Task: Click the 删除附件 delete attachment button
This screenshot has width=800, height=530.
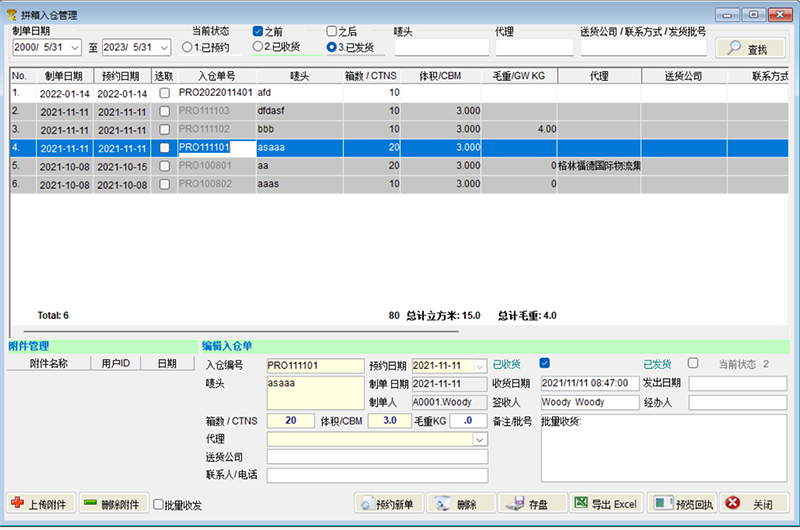Action: click(x=114, y=504)
